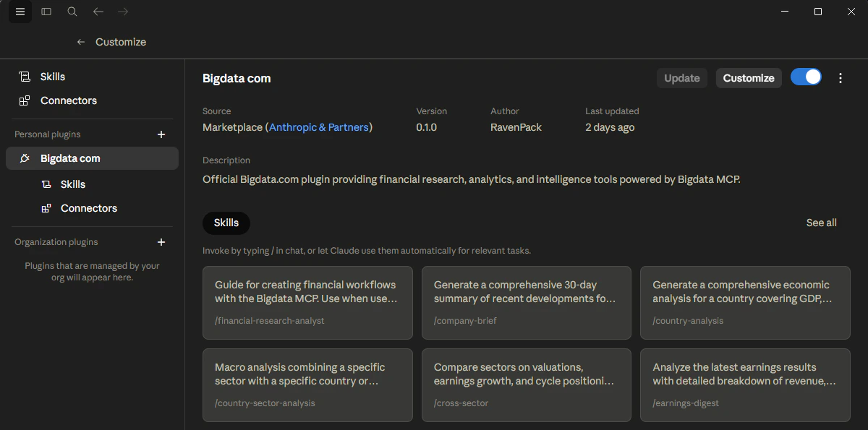This screenshot has width=868, height=430.
Task: Click the Bigdata com plug icon
Action: tap(25, 158)
